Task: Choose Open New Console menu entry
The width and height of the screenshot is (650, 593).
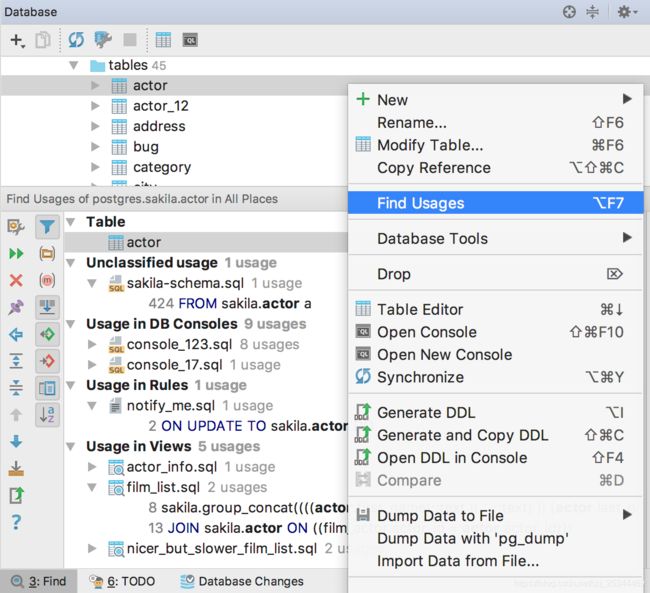Action: [495, 355]
